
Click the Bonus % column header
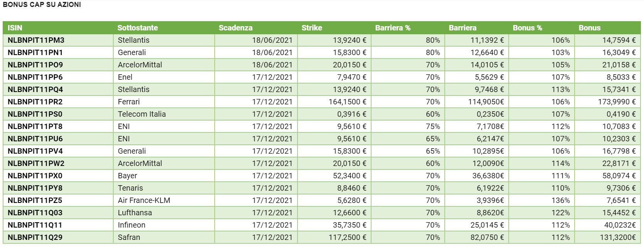coord(527,28)
